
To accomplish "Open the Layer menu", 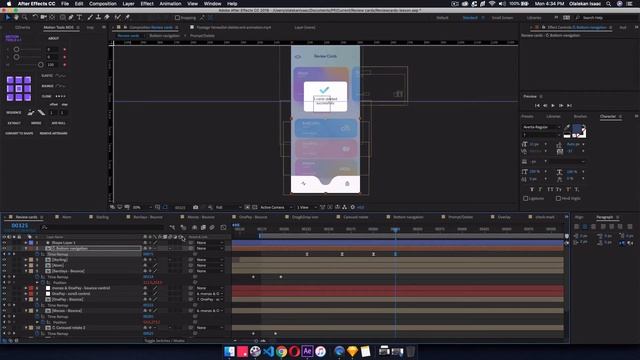I will [129, 4].
